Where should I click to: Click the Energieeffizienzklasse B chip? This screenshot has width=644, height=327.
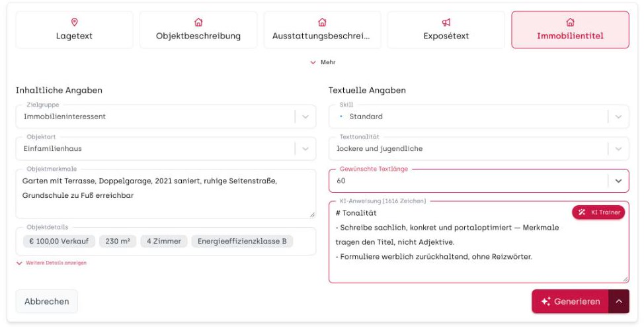(242, 241)
